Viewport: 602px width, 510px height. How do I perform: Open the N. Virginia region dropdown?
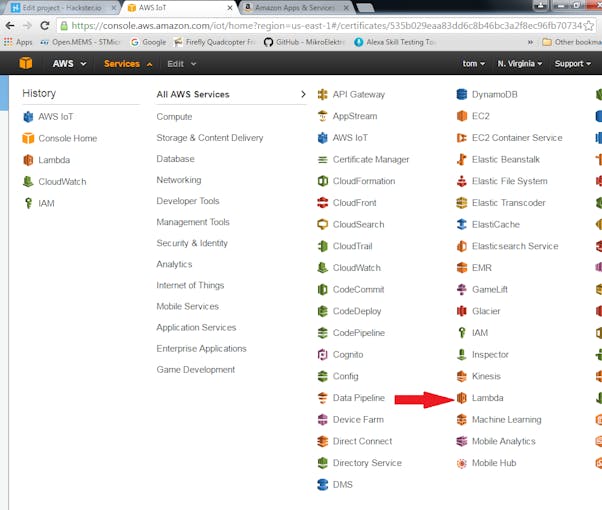click(x=520, y=63)
